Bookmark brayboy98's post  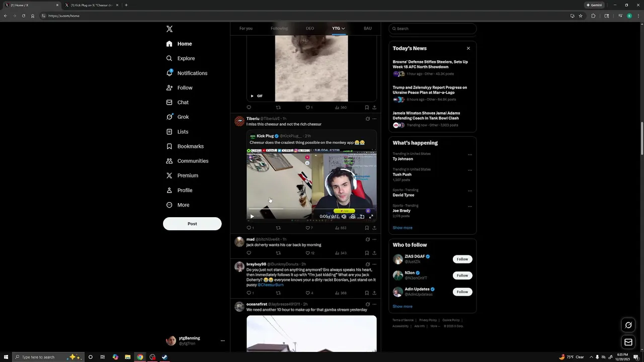click(367, 293)
